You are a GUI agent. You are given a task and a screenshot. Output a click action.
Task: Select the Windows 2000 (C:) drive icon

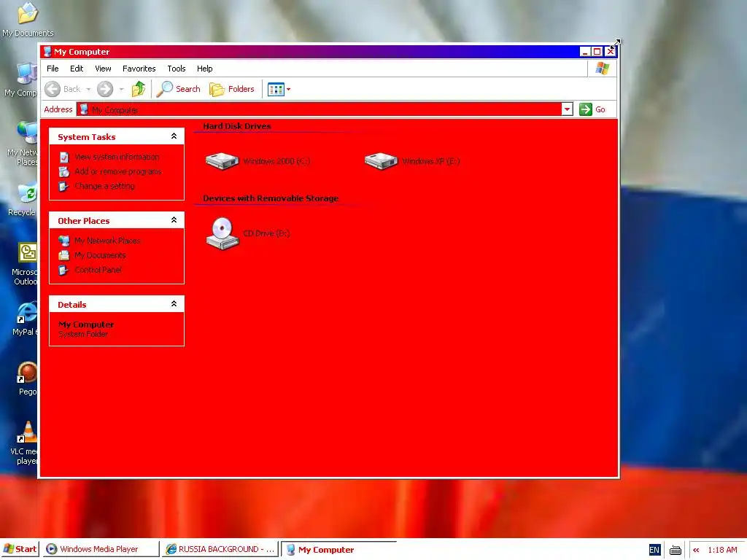click(x=222, y=161)
